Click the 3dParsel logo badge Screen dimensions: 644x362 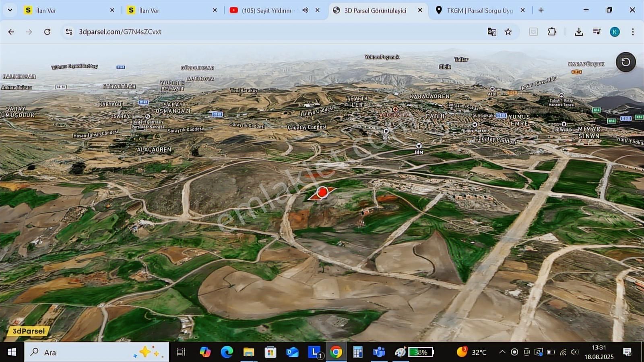(x=28, y=331)
